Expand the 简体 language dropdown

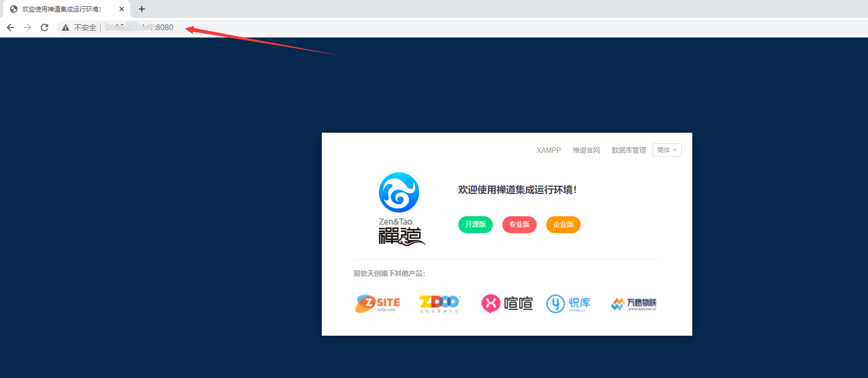click(667, 150)
